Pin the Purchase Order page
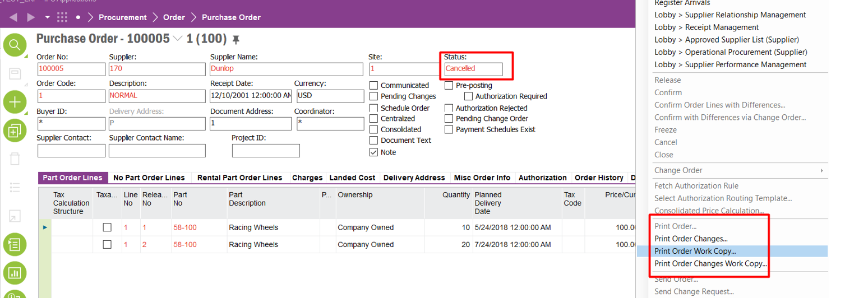 pos(236,39)
